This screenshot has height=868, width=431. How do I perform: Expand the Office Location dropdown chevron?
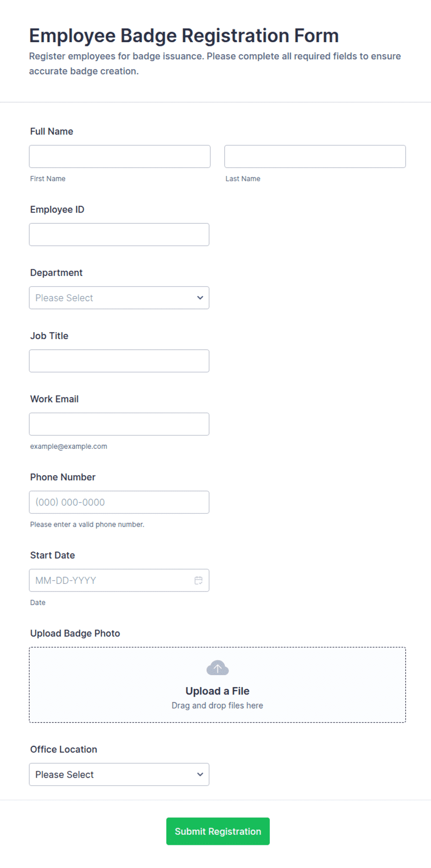point(200,774)
